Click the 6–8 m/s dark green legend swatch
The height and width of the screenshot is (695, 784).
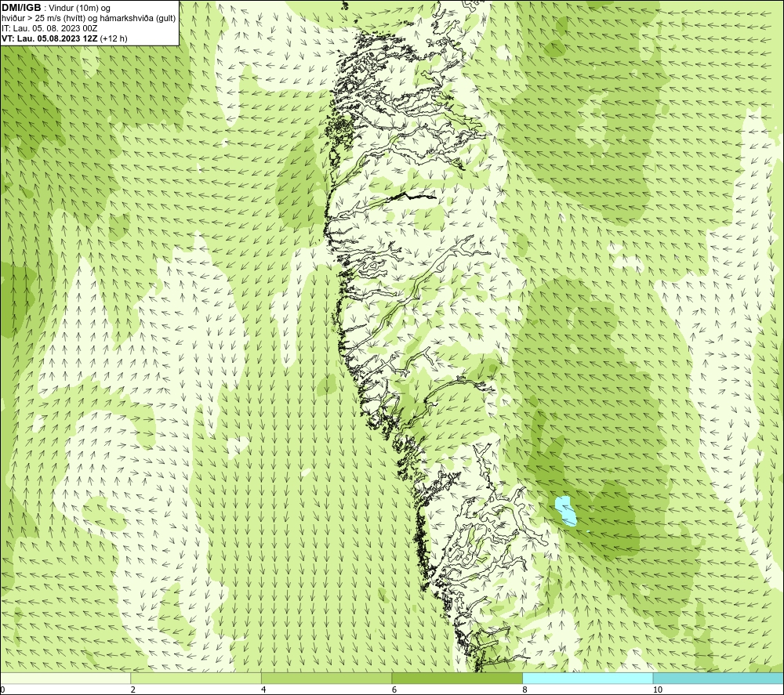pos(457,678)
